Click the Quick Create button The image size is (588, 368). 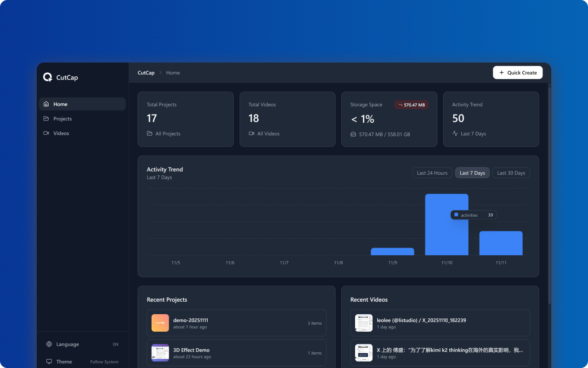[518, 72]
